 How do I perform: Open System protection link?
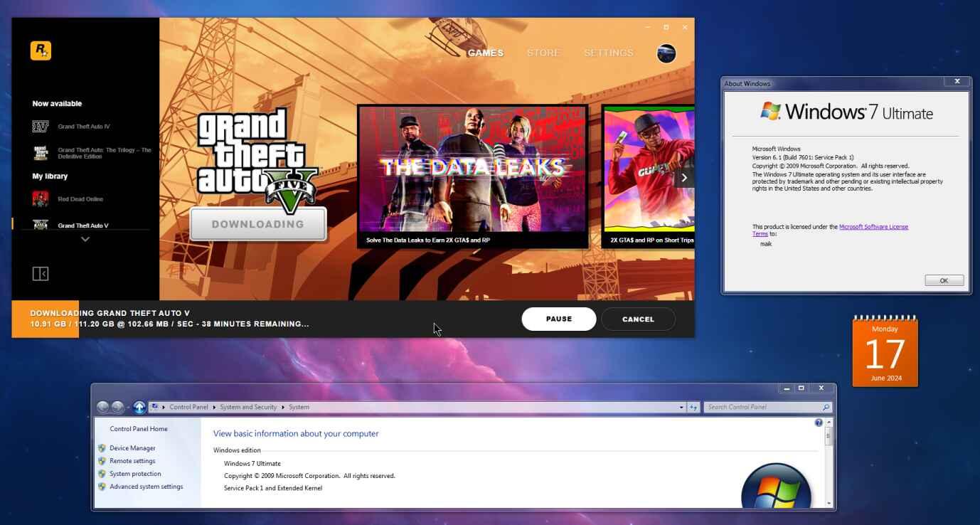click(x=135, y=474)
